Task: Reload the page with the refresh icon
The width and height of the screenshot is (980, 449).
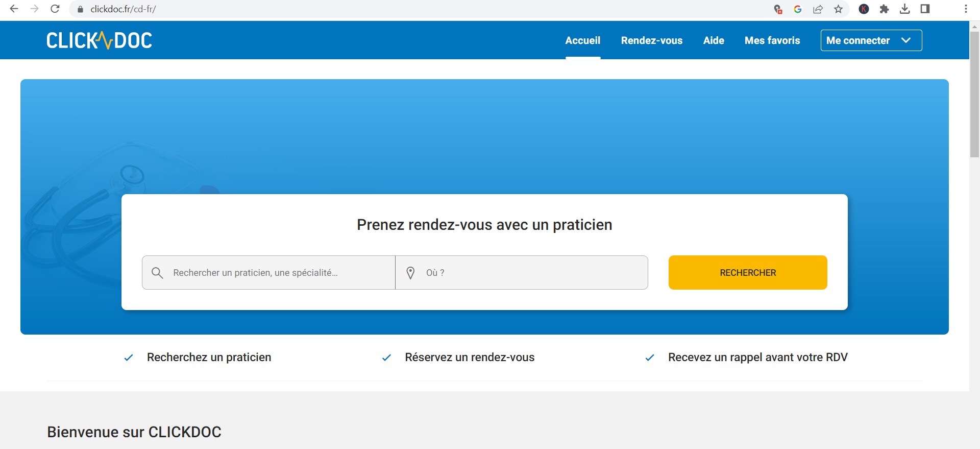Action: click(x=55, y=9)
